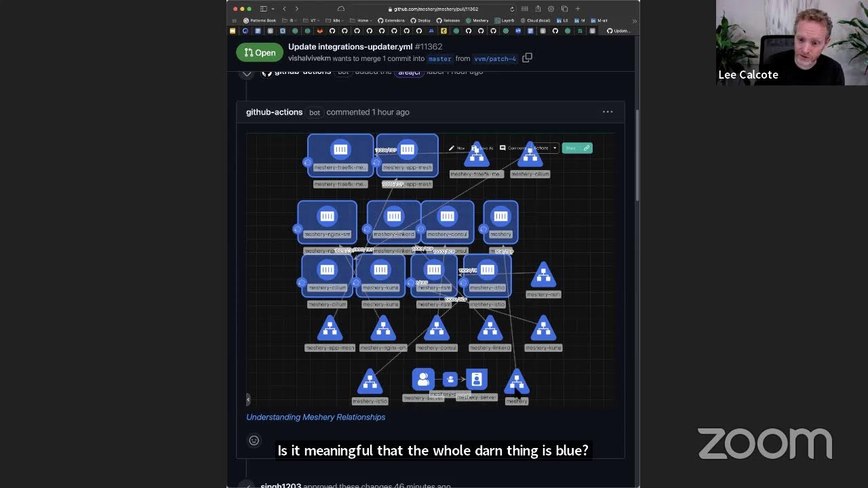Add an emoji reaction to comment
This screenshot has height=488, width=868.
click(x=254, y=441)
